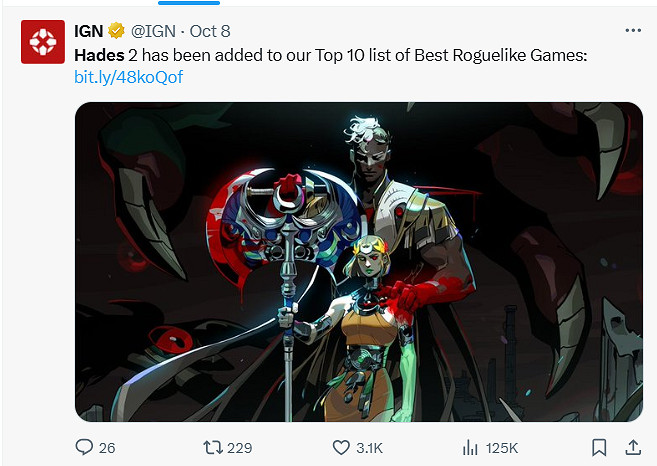This screenshot has height=466, width=657.
Task: Open the bit.ly/48koQof link
Action: (x=129, y=77)
